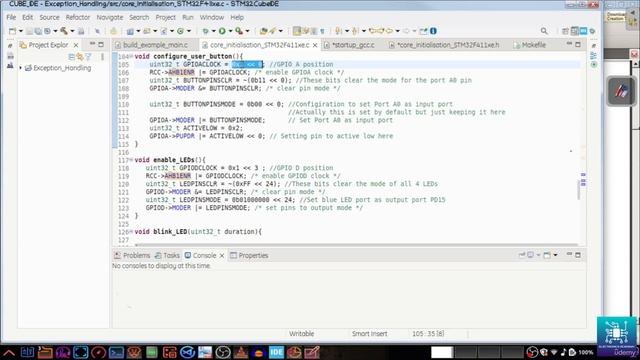
Task: Click the editor vertical scrollbar
Action: click(x=579, y=190)
